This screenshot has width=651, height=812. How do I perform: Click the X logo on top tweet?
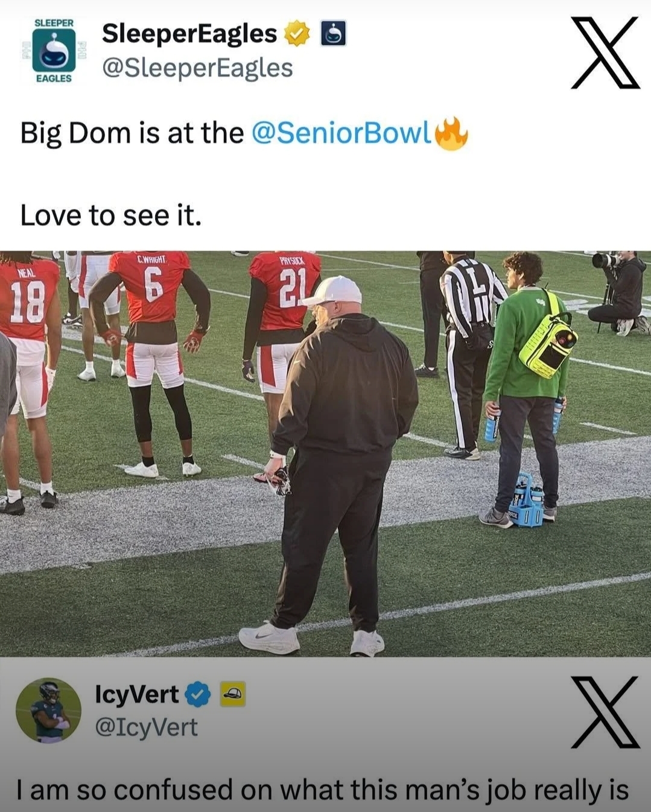[x=605, y=53]
